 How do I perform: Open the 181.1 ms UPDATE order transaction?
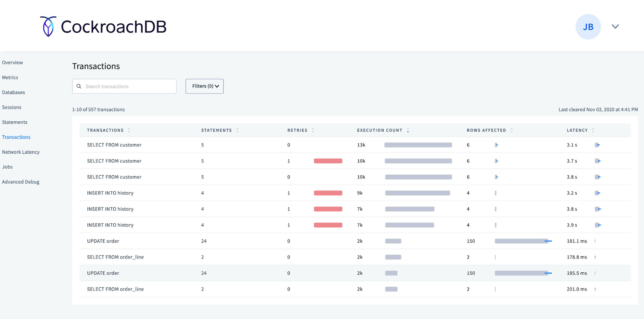point(103,241)
